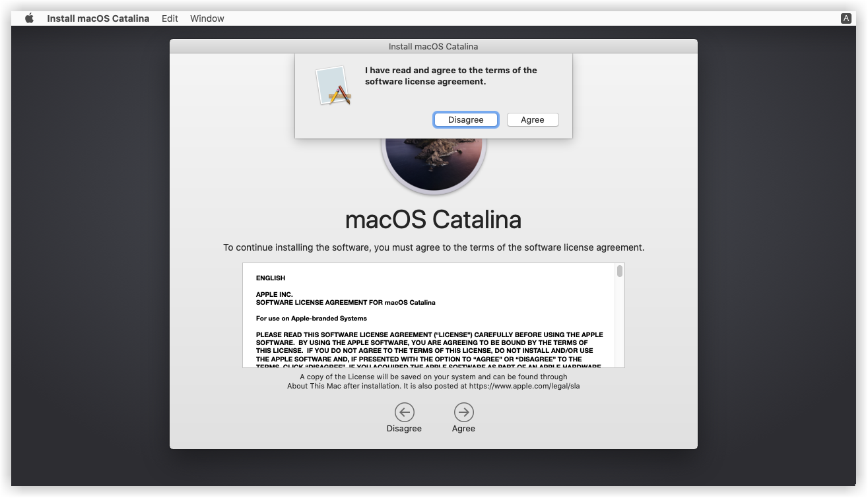The width and height of the screenshot is (868, 498).
Task: Click the installer icon in the dialog
Action: (333, 86)
